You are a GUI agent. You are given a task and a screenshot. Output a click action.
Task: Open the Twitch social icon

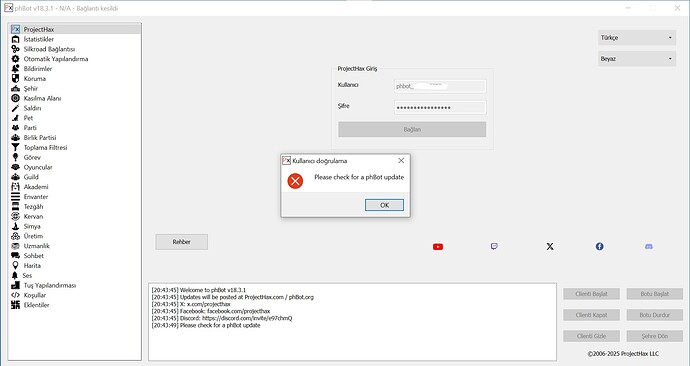tap(494, 246)
